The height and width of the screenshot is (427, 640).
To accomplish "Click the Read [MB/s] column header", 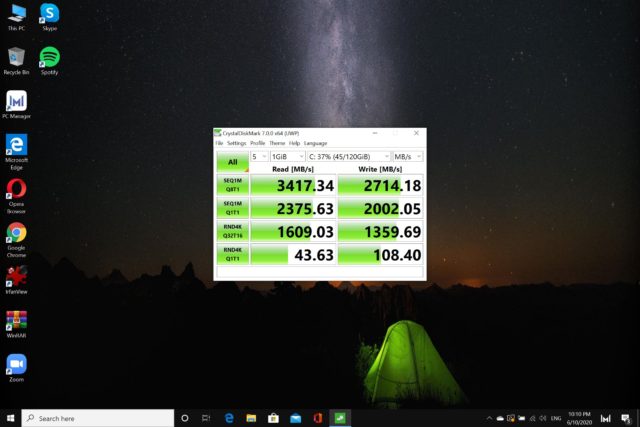I will click(x=293, y=169).
